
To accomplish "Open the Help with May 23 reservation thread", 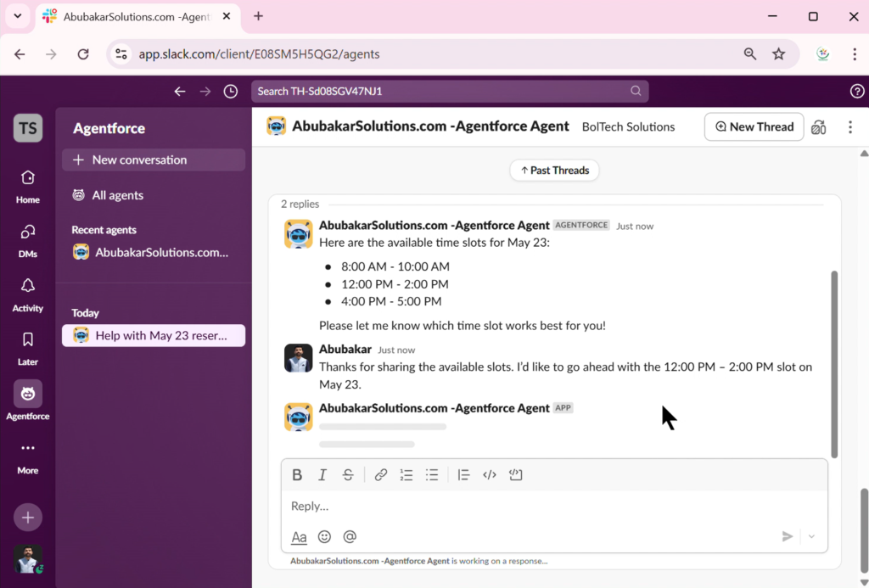I will click(x=154, y=335).
